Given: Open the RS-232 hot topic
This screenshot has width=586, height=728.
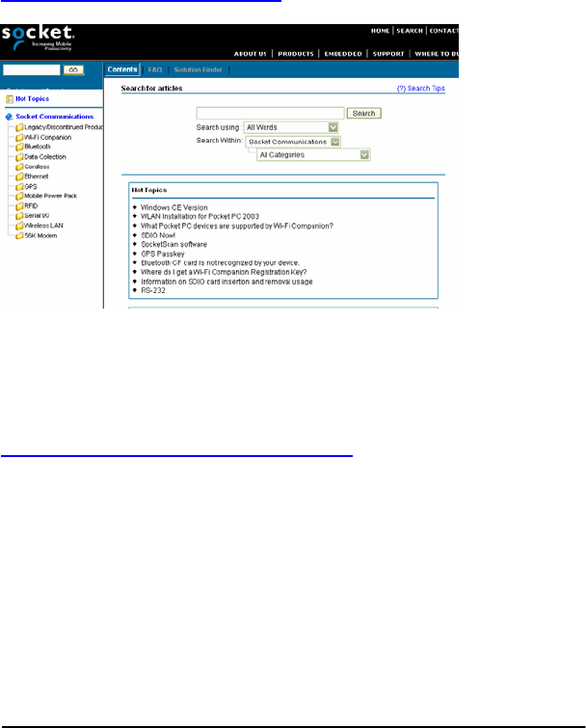Looking at the screenshot, I should (x=153, y=290).
